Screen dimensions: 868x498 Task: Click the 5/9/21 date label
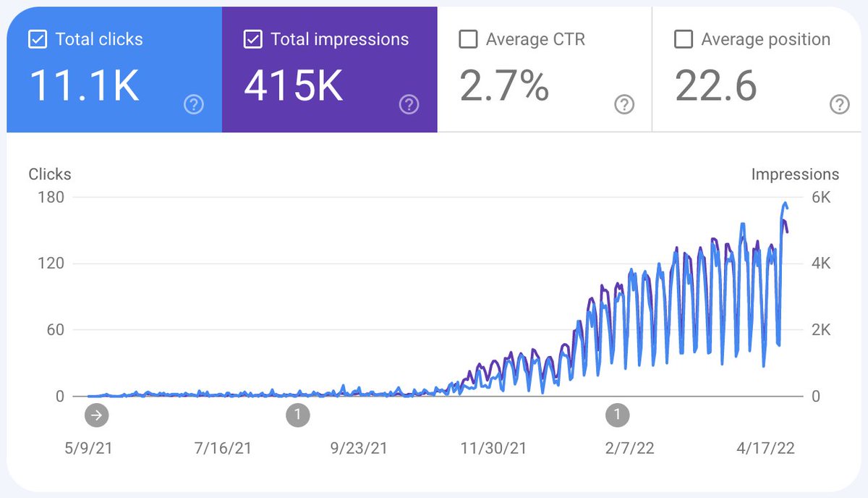pyautogui.click(x=89, y=449)
